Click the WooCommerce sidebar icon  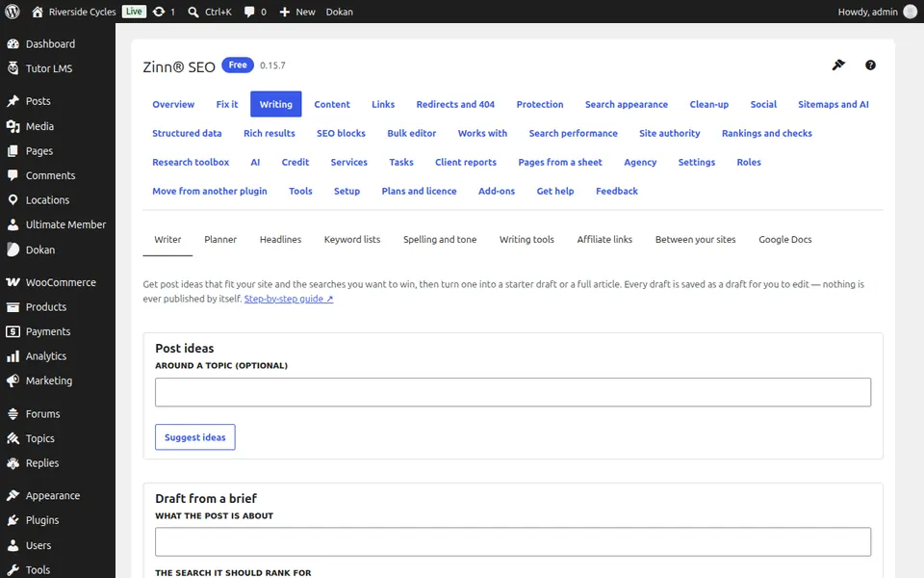click(x=13, y=282)
